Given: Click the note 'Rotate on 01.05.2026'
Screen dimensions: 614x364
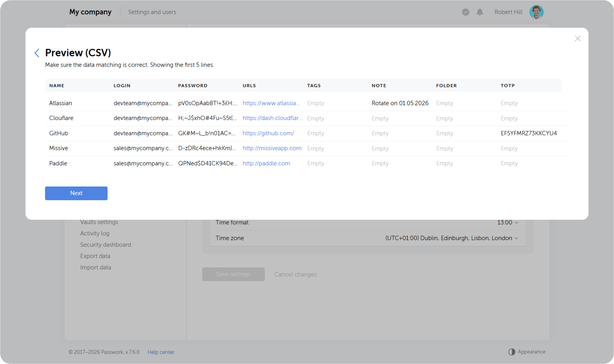Looking at the screenshot, I should coord(400,103).
